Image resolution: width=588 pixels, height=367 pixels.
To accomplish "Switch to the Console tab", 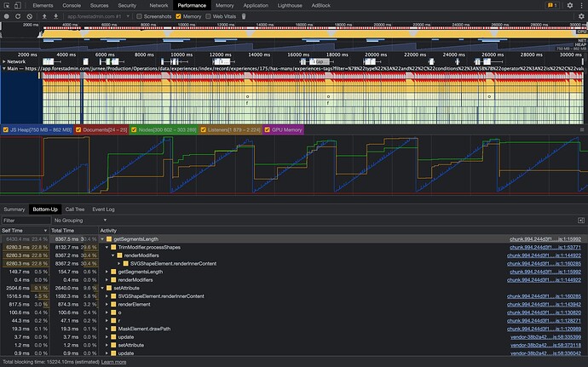I will (x=72, y=5).
